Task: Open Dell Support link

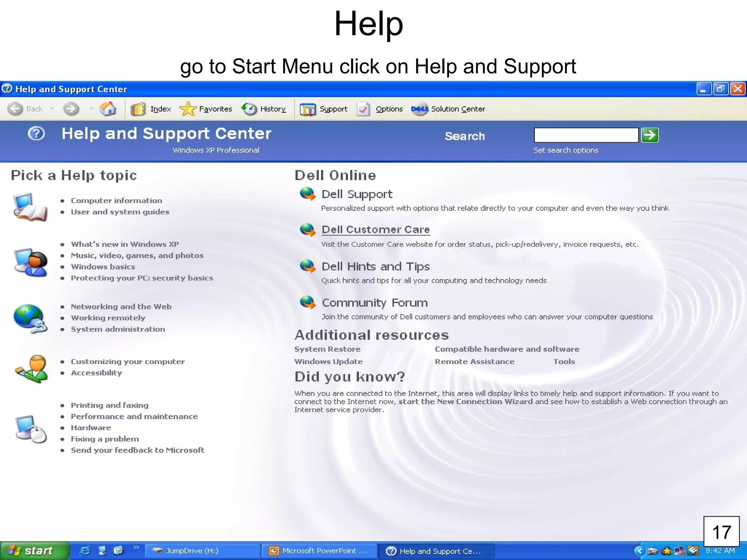Action: (x=357, y=194)
